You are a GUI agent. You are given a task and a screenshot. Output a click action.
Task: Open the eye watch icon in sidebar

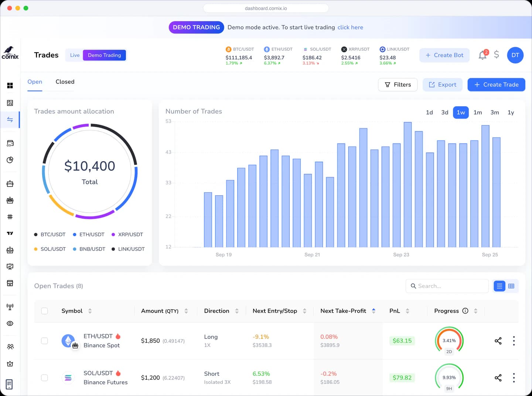click(x=10, y=323)
